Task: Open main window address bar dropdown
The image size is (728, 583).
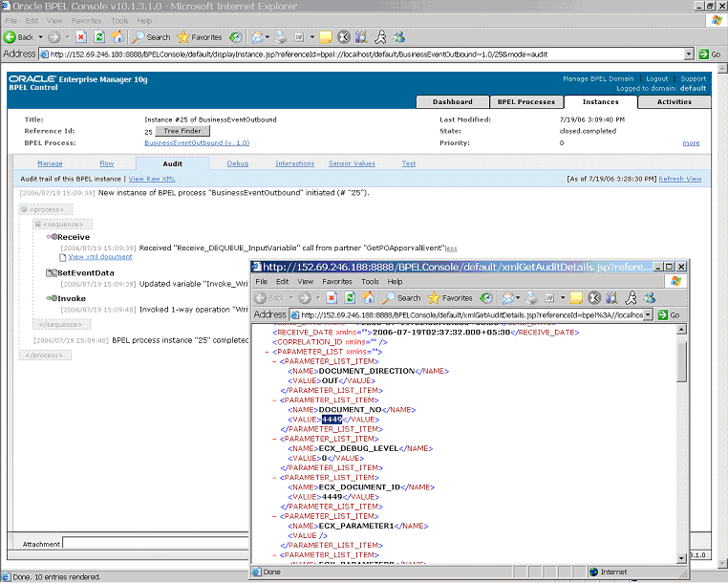Action: click(x=689, y=54)
